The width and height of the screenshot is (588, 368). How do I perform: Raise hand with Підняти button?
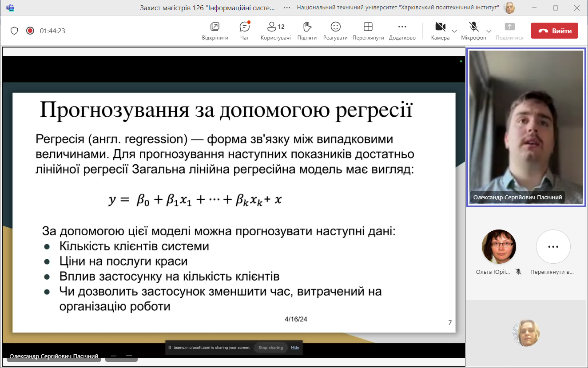[307, 30]
